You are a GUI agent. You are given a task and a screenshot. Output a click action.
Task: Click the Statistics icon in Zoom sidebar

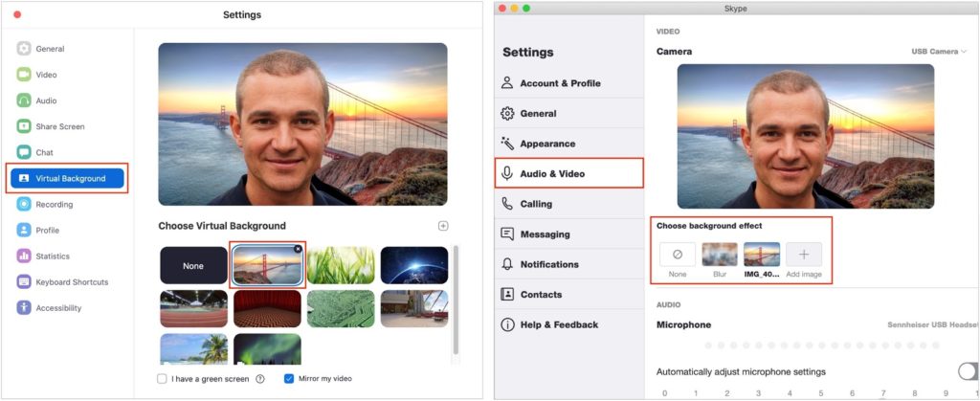pos(24,256)
